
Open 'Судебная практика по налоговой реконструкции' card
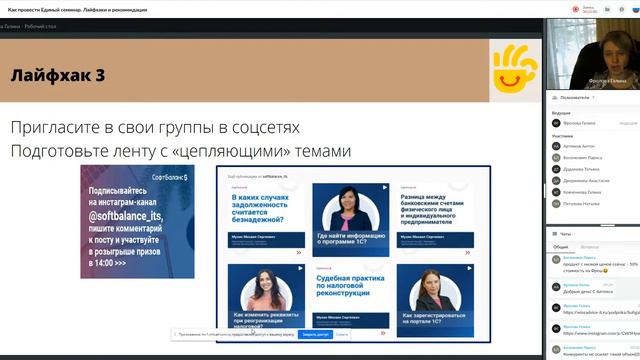point(351,300)
